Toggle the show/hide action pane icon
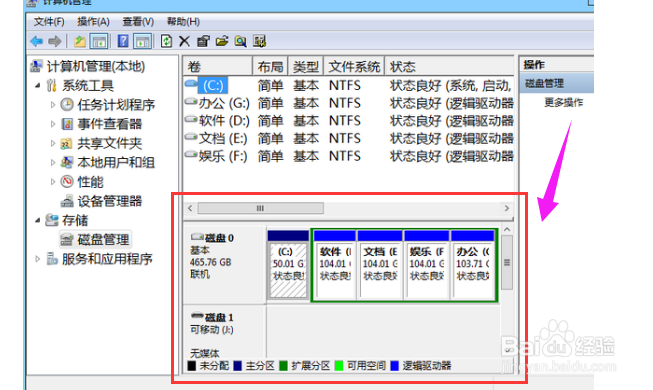This screenshot has width=653, height=390. 142,41
